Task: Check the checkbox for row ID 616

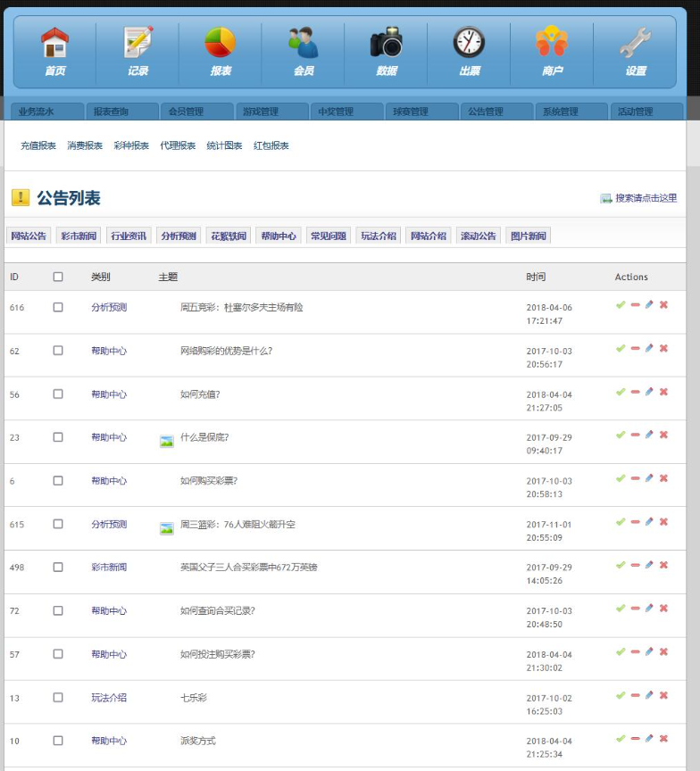Action: (58, 307)
